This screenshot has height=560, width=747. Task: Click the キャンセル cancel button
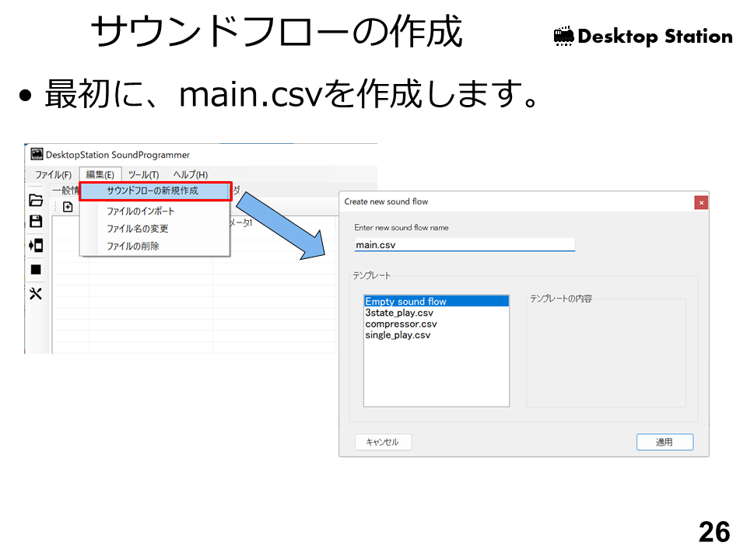pyautogui.click(x=383, y=442)
